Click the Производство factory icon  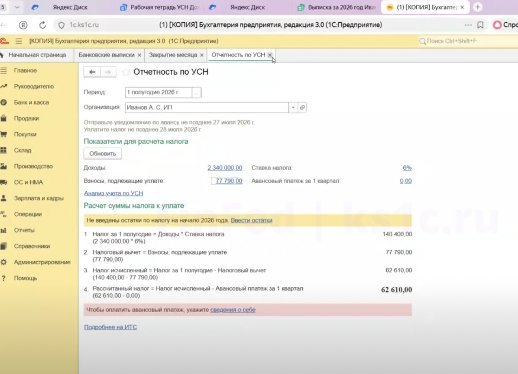click(x=3, y=166)
